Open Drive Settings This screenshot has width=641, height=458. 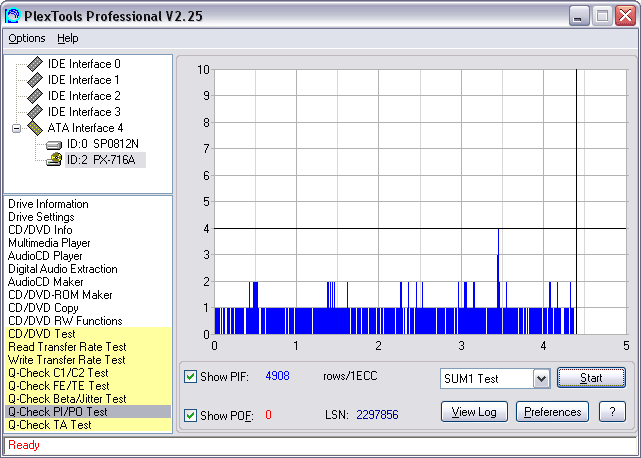tap(41, 217)
